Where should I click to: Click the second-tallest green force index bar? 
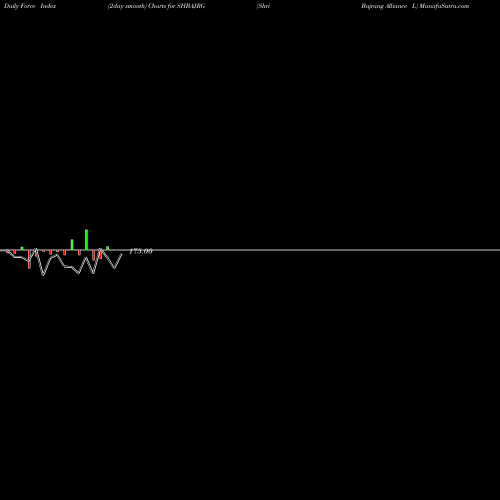click(x=72, y=245)
